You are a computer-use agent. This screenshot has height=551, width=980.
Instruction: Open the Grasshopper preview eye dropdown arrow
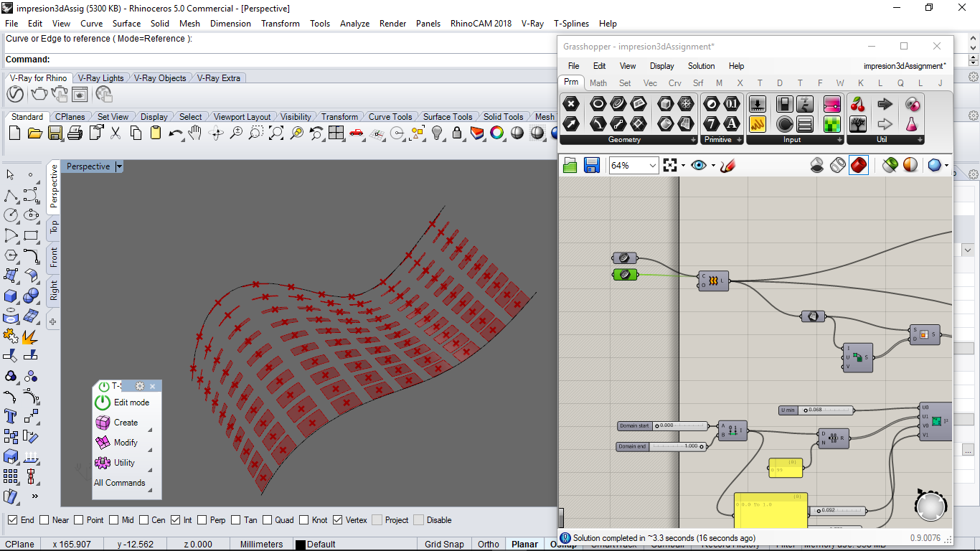coord(713,166)
